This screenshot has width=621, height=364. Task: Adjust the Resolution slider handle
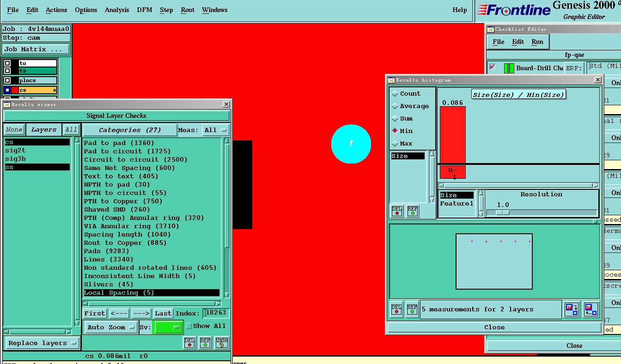pos(502,213)
